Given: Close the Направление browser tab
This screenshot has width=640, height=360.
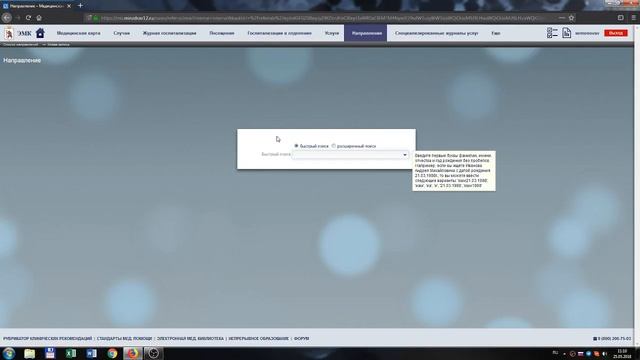Looking at the screenshot, I should click(x=69, y=6).
